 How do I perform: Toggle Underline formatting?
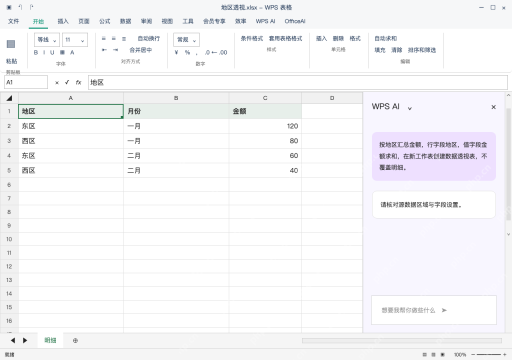[x=52, y=52]
